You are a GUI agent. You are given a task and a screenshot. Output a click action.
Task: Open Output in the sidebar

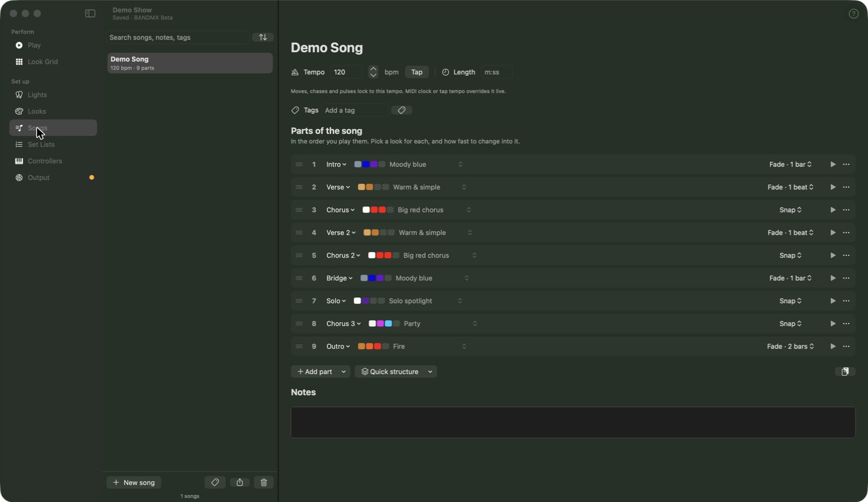pyautogui.click(x=53, y=177)
